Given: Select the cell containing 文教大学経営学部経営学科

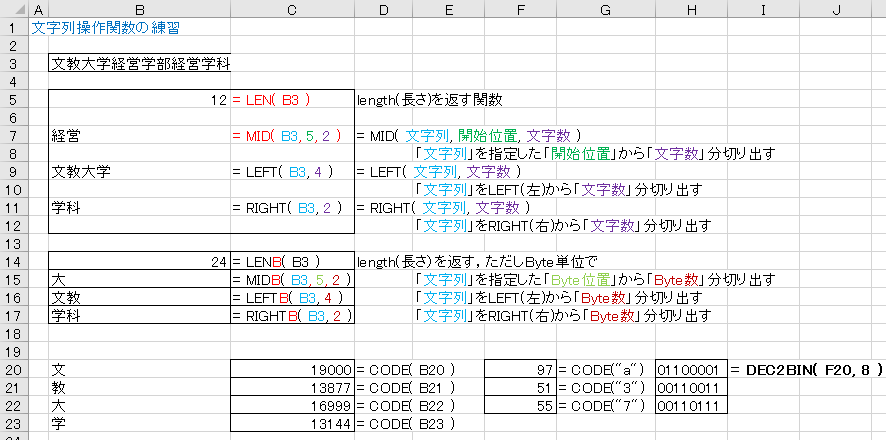Looking at the screenshot, I should [x=140, y=63].
